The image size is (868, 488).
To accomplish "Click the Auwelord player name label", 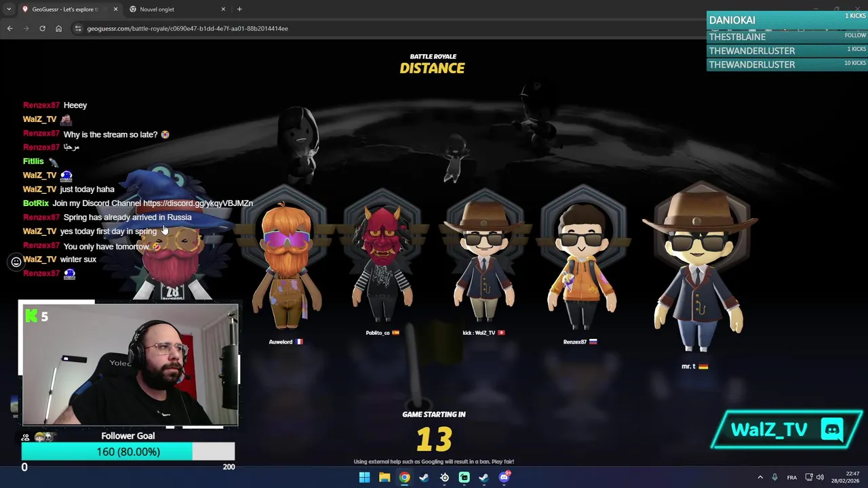I will [281, 342].
